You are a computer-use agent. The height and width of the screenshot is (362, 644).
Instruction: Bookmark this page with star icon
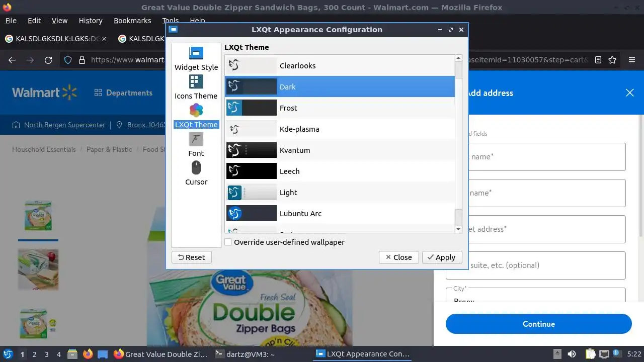[x=612, y=60]
